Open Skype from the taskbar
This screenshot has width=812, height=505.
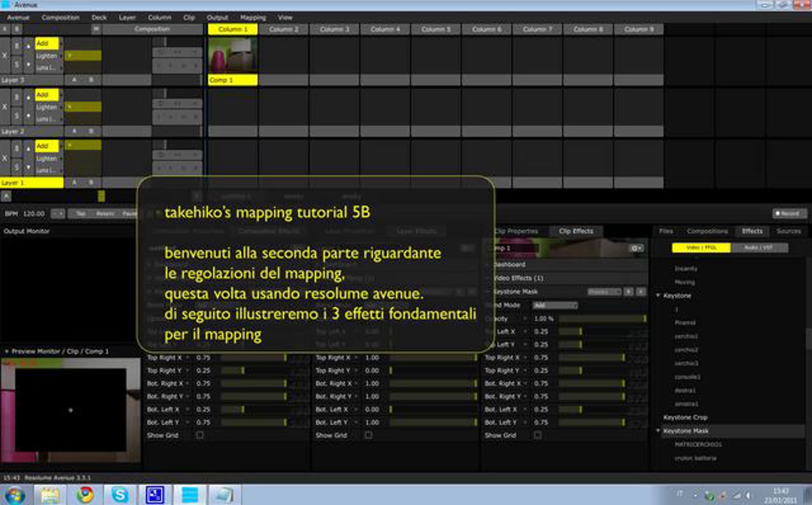click(x=120, y=495)
